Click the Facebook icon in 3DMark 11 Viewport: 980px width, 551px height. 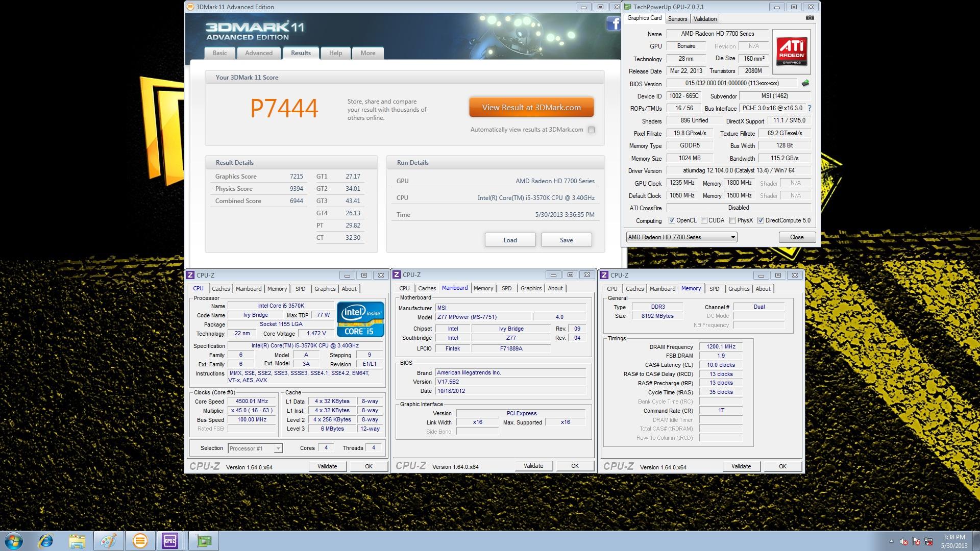(x=613, y=23)
